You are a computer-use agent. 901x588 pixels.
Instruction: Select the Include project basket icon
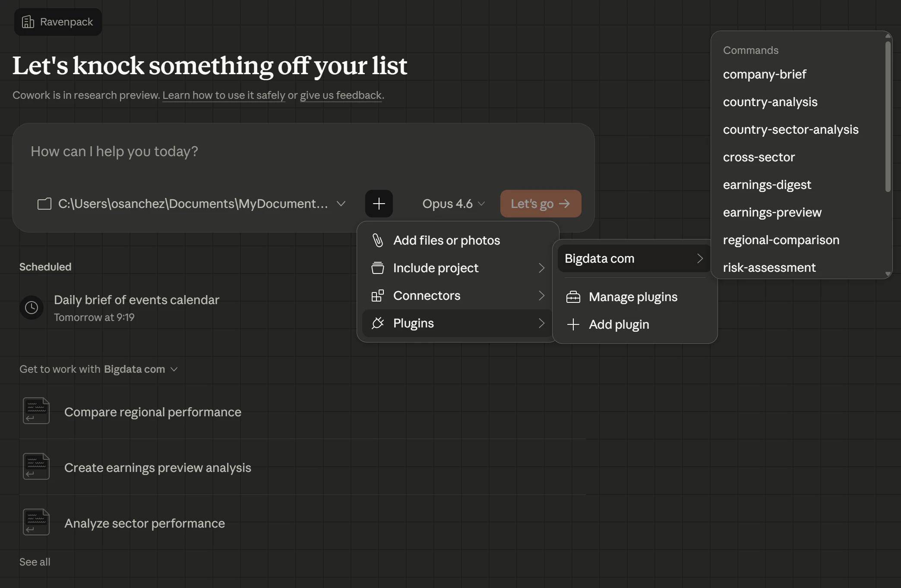[x=378, y=268]
